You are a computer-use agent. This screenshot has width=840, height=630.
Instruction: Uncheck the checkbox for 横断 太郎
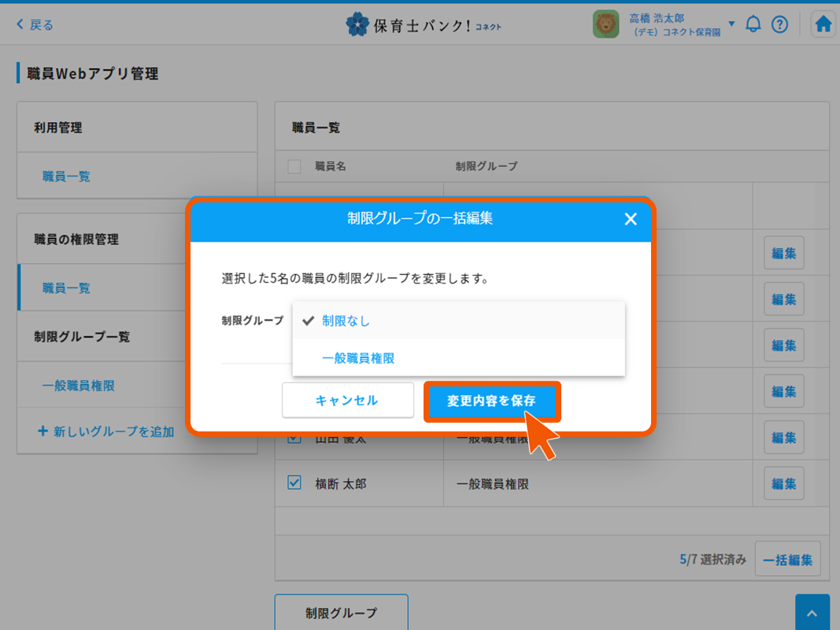(294, 483)
